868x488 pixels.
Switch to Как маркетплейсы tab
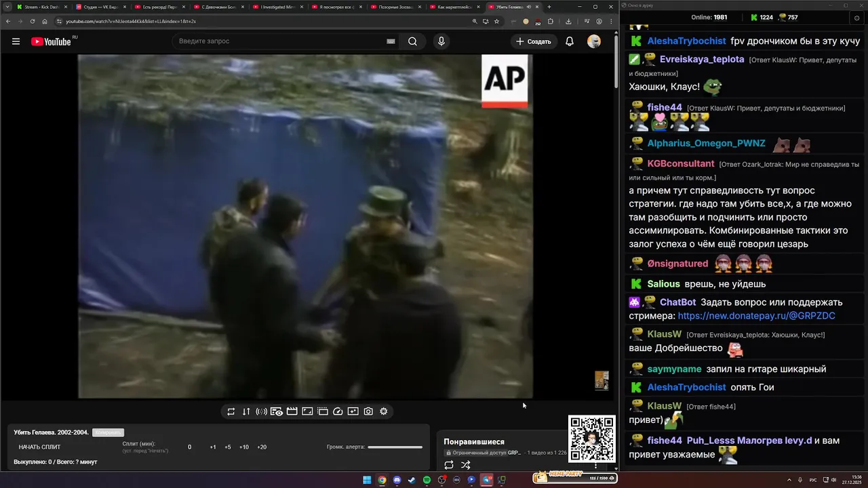coord(454,7)
